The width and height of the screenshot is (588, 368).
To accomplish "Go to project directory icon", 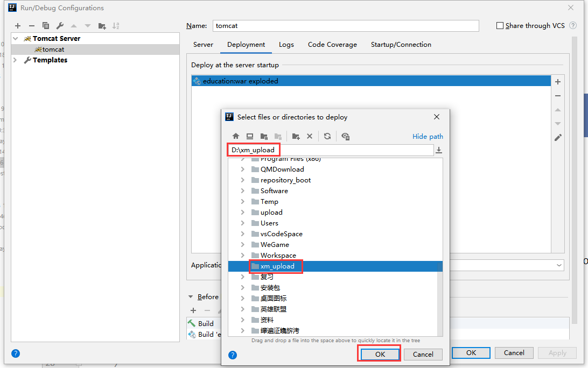I will (264, 136).
